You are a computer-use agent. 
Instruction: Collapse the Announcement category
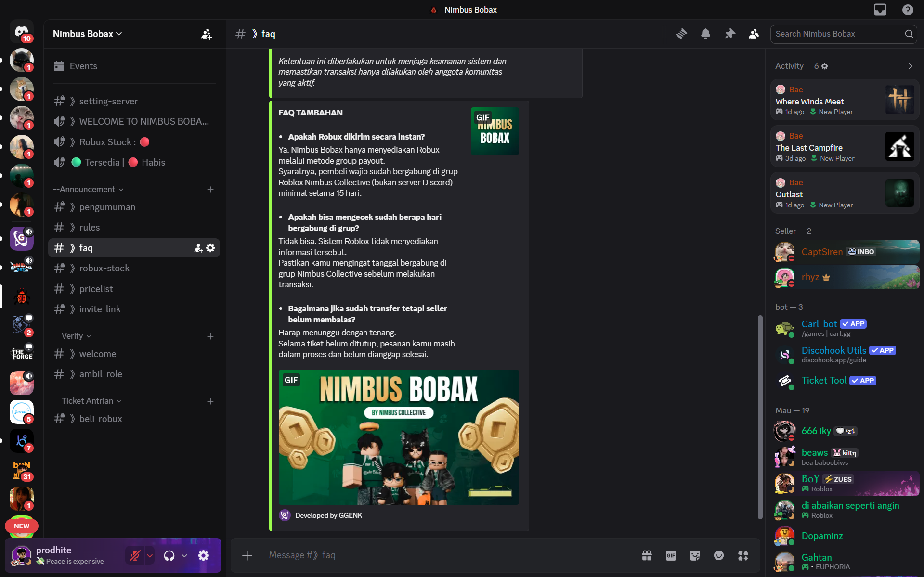[x=88, y=190]
